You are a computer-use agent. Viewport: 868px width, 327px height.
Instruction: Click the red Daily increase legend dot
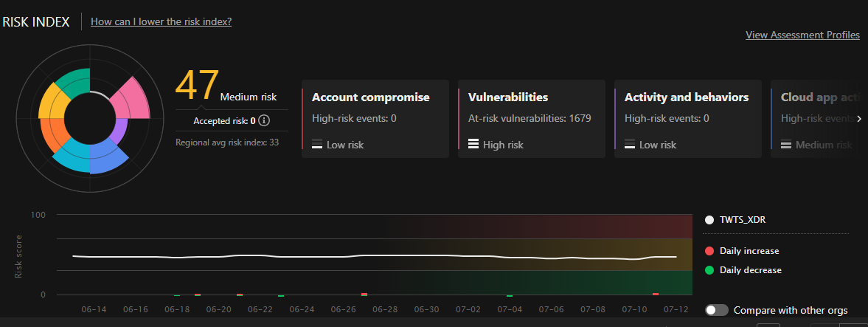click(x=709, y=251)
